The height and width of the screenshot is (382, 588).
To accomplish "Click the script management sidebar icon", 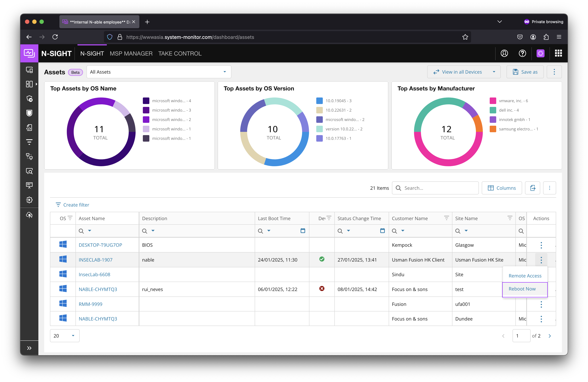I will (x=29, y=128).
